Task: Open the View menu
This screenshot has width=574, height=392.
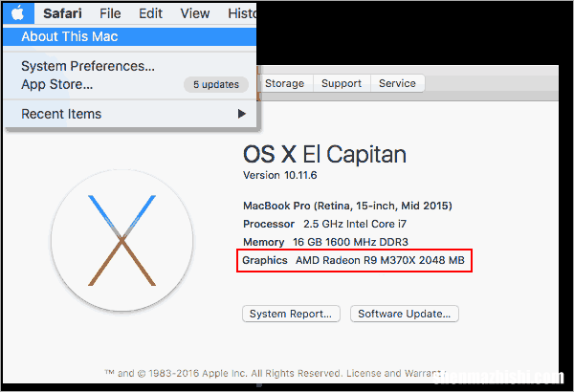Action: click(x=195, y=13)
